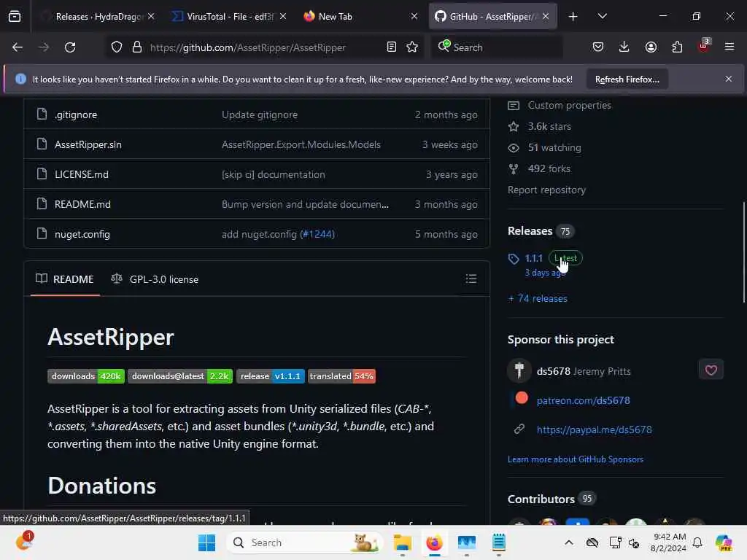Click translated 54% badge
This screenshot has height=560, width=747.
point(341,376)
